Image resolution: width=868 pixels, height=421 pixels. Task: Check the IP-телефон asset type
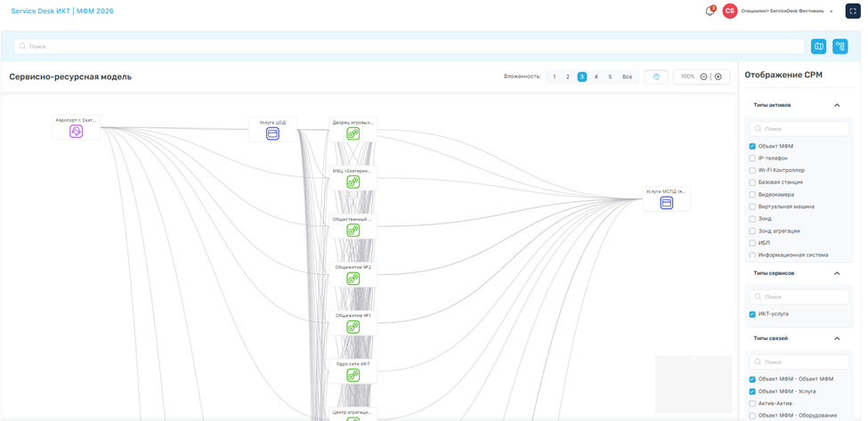tap(752, 158)
